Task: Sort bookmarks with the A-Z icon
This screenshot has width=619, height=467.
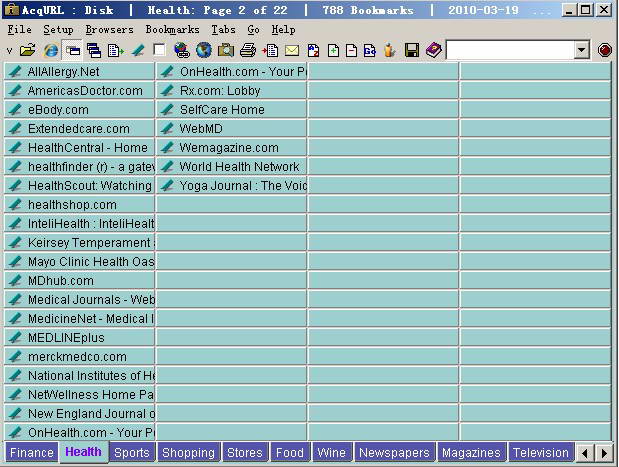Action: coord(313,51)
